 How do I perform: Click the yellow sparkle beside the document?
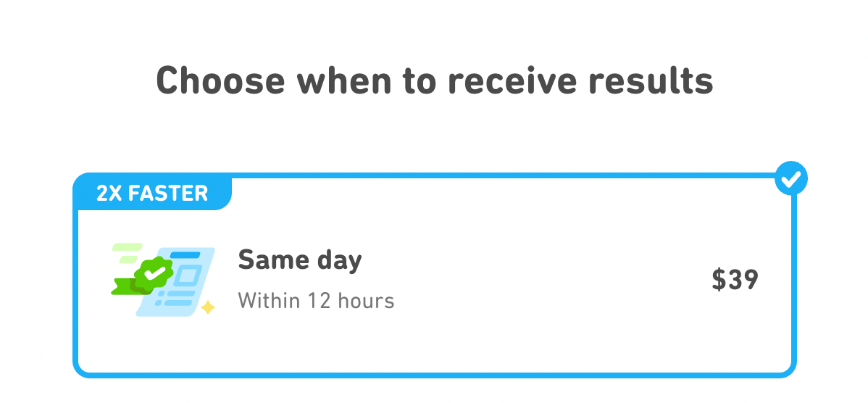click(x=208, y=307)
